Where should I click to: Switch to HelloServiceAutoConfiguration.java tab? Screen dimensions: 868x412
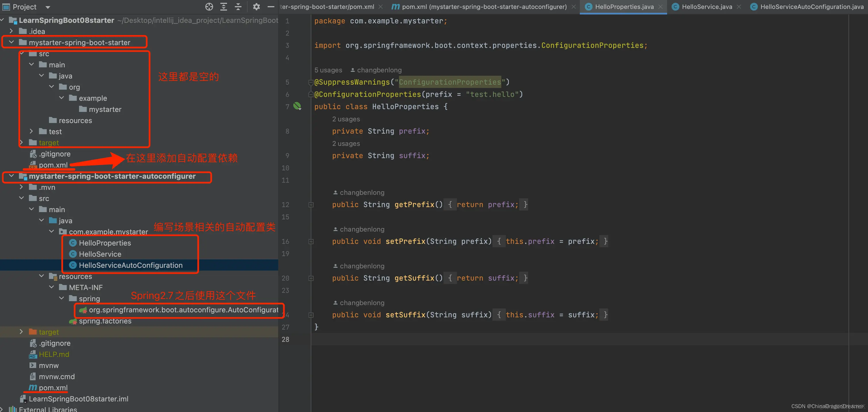tap(811, 7)
